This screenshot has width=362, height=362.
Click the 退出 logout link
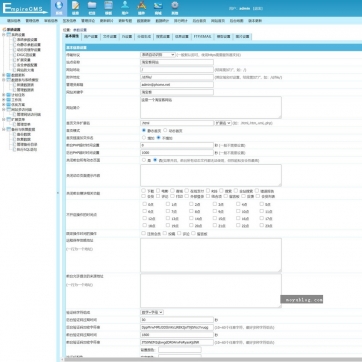[257, 8]
